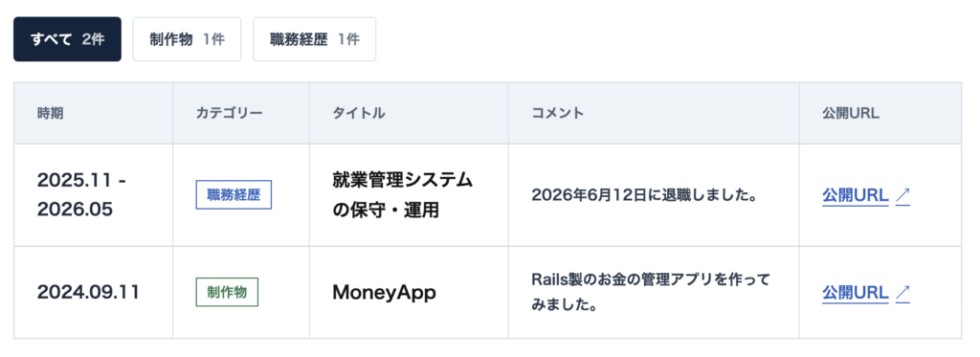The height and width of the screenshot is (357, 980).
Task: Select the すべて 2件 filter tab
Action: pos(68,39)
